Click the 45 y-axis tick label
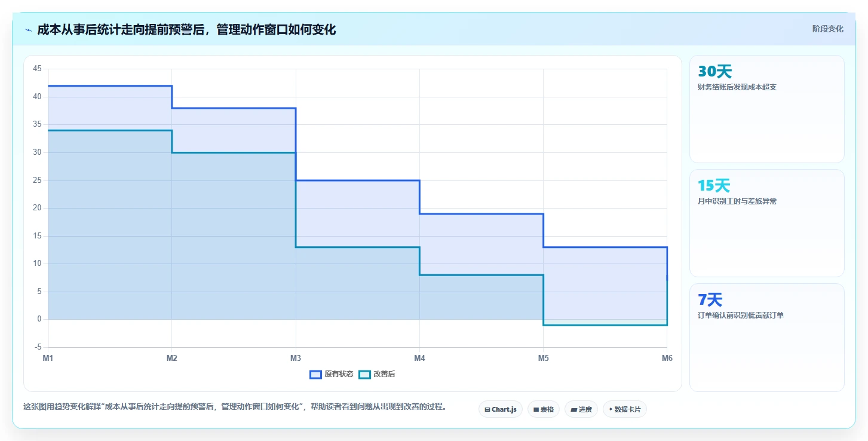868x441 pixels. [x=37, y=69]
